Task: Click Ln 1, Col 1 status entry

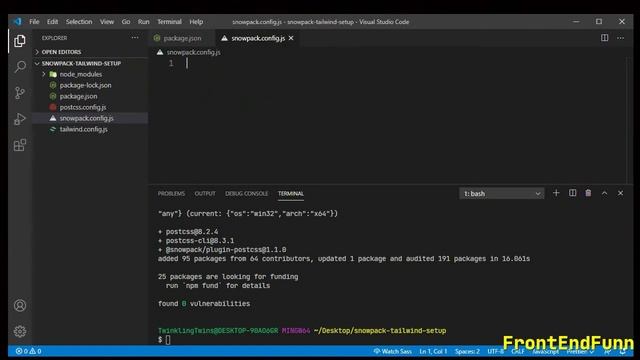Action: 433,351
